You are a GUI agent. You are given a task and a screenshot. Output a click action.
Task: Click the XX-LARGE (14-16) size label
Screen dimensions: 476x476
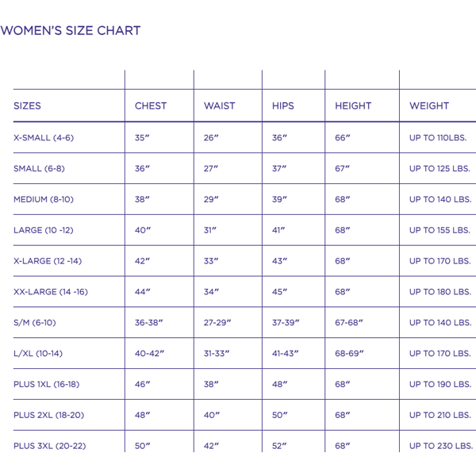pos(51,292)
